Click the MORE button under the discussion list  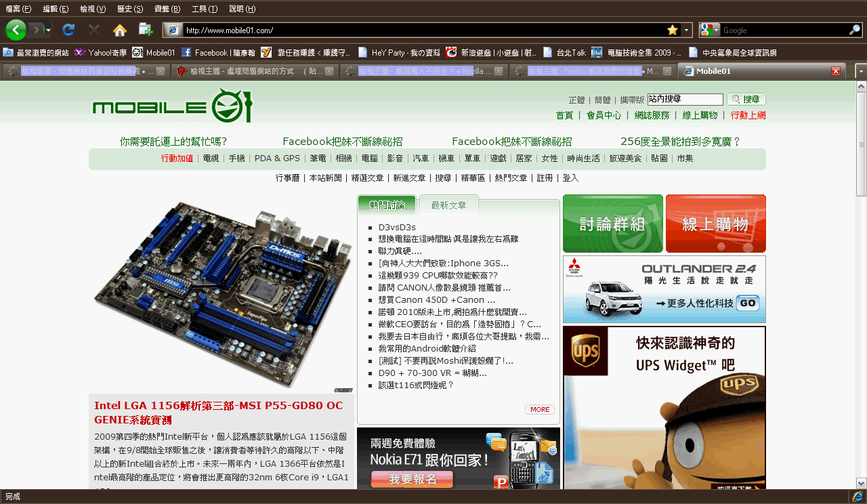[x=540, y=409]
